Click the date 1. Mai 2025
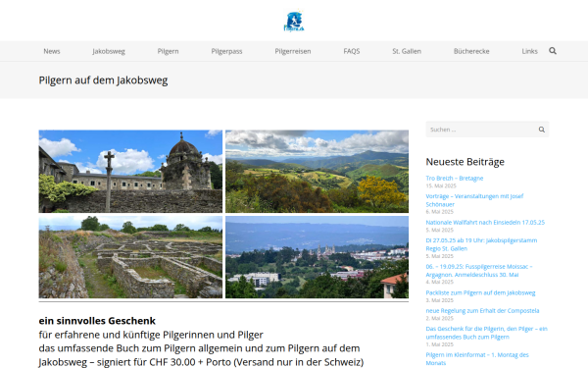588x368 pixels. pyautogui.click(x=440, y=344)
